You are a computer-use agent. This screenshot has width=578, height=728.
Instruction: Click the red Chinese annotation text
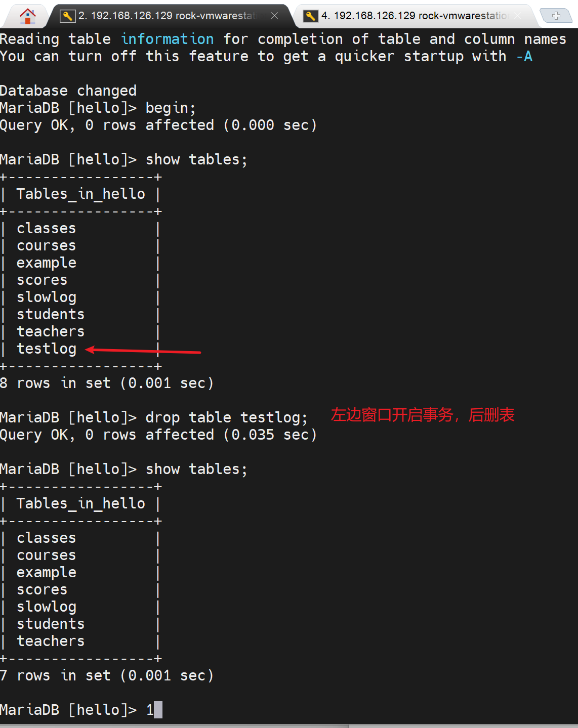coord(423,415)
